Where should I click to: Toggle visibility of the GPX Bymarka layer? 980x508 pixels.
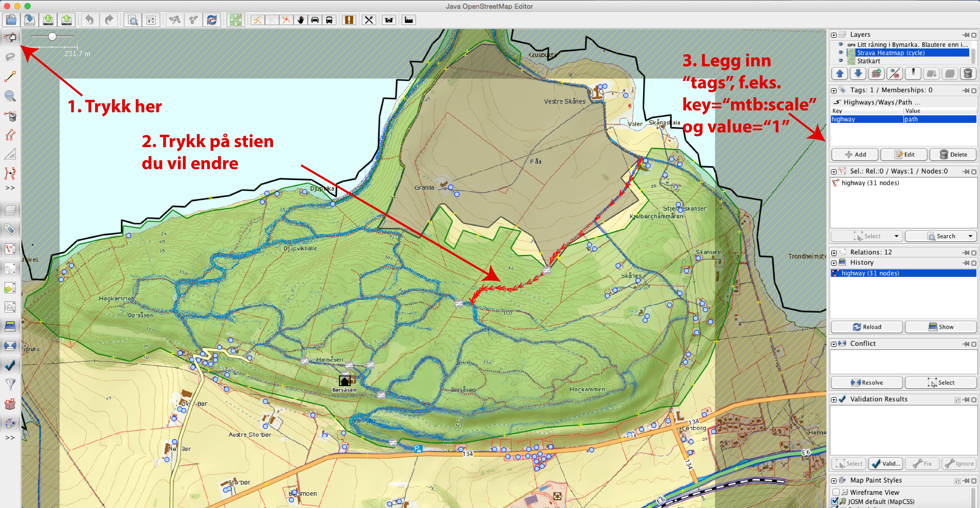point(841,44)
